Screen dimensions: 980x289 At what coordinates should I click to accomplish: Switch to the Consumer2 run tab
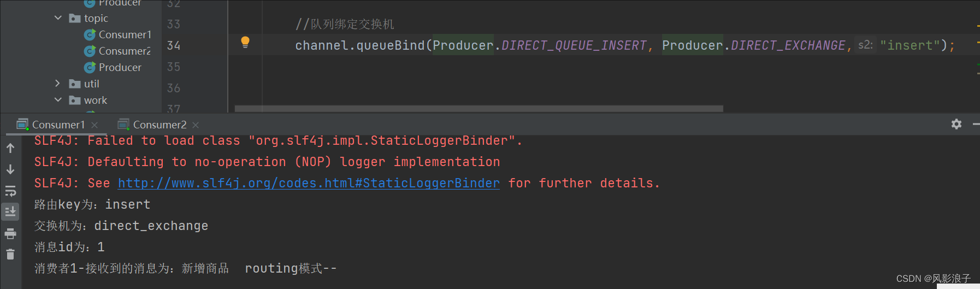pos(153,125)
